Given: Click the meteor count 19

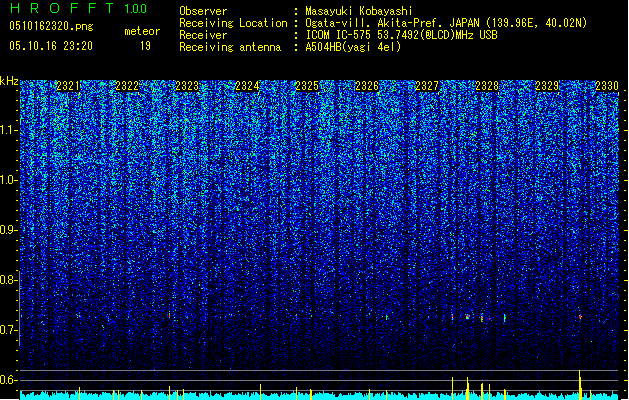Looking at the screenshot, I should pyautogui.click(x=145, y=46).
